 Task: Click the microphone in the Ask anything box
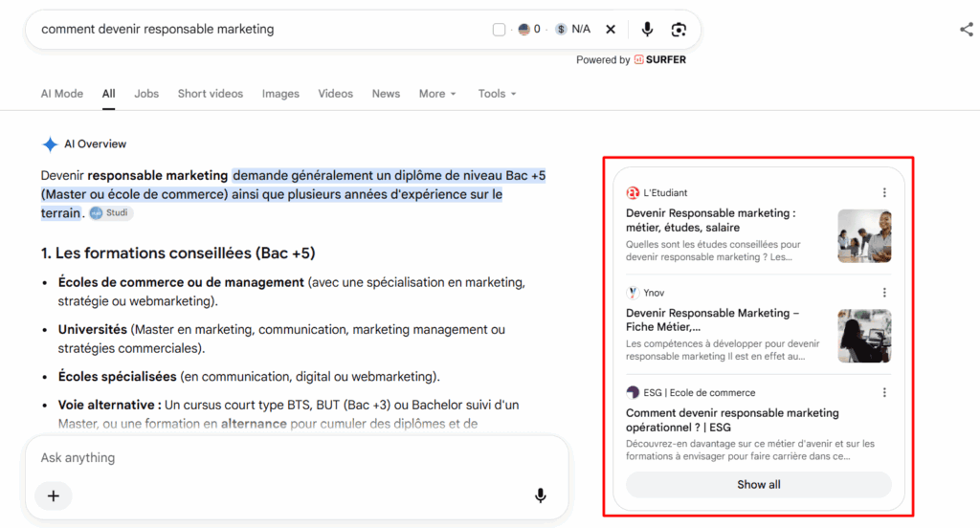[x=541, y=495]
